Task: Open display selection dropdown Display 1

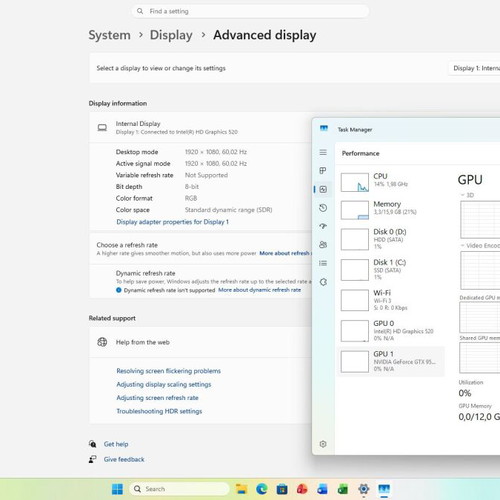Action: coord(474,68)
